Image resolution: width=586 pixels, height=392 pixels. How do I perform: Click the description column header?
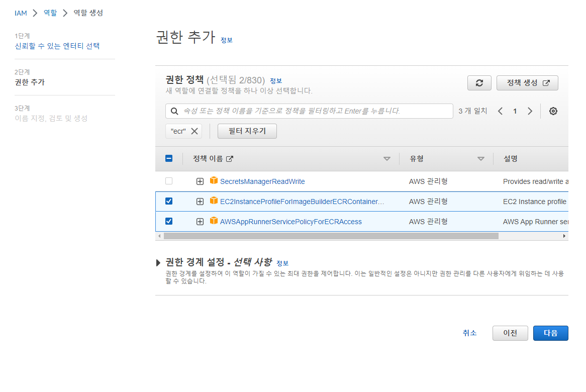(x=510, y=159)
